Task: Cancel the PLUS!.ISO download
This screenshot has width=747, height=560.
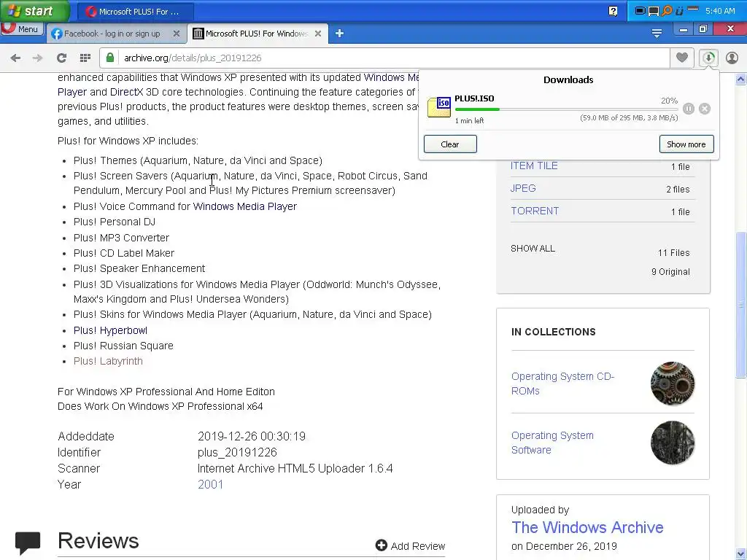Action: (705, 109)
